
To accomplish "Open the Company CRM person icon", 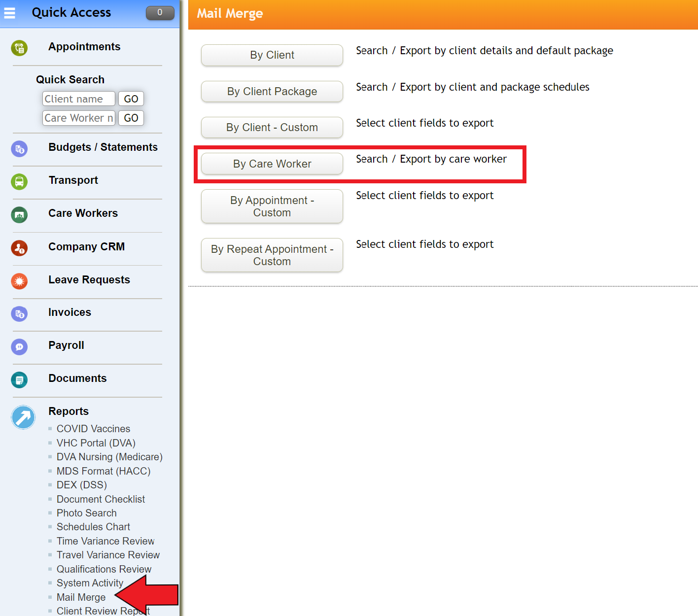I will (19, 248).
